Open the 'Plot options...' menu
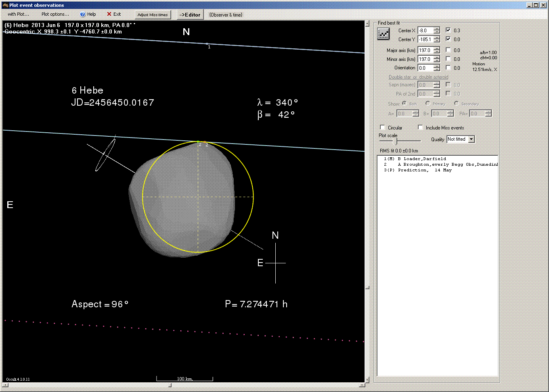 tap(55, 14)
